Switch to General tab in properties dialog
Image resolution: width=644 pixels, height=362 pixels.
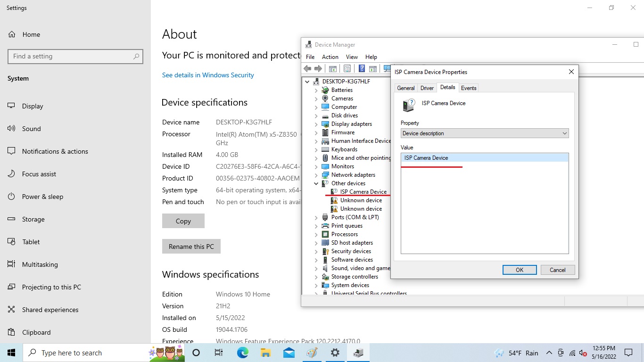point(405,88)
